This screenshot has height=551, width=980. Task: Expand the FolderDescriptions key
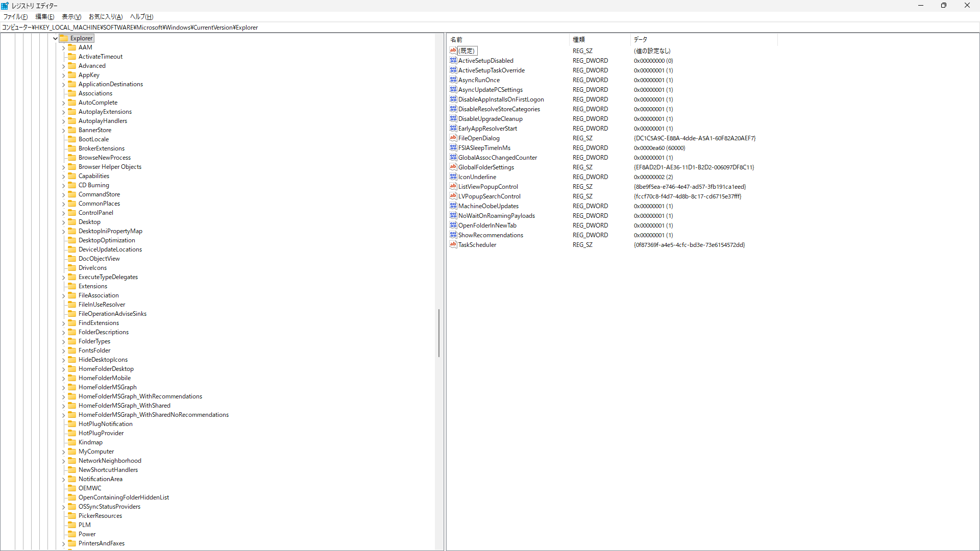(64, 332)
